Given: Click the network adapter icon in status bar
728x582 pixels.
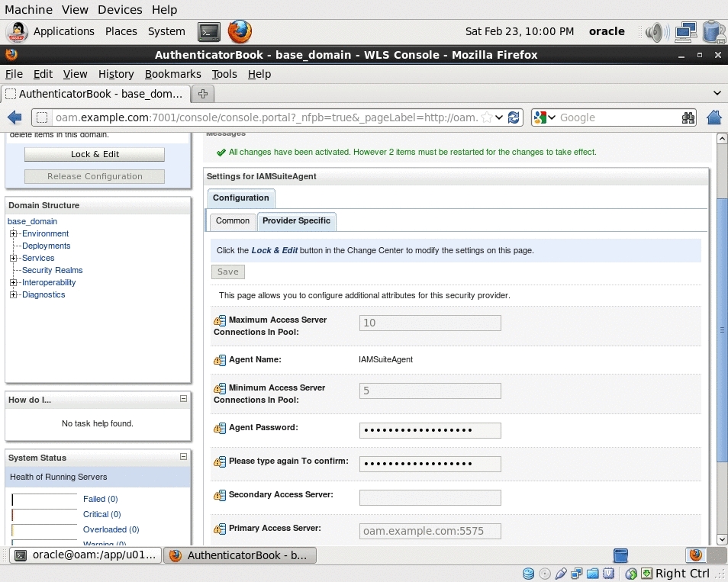Looking at the screenshot, I should 578,573.
